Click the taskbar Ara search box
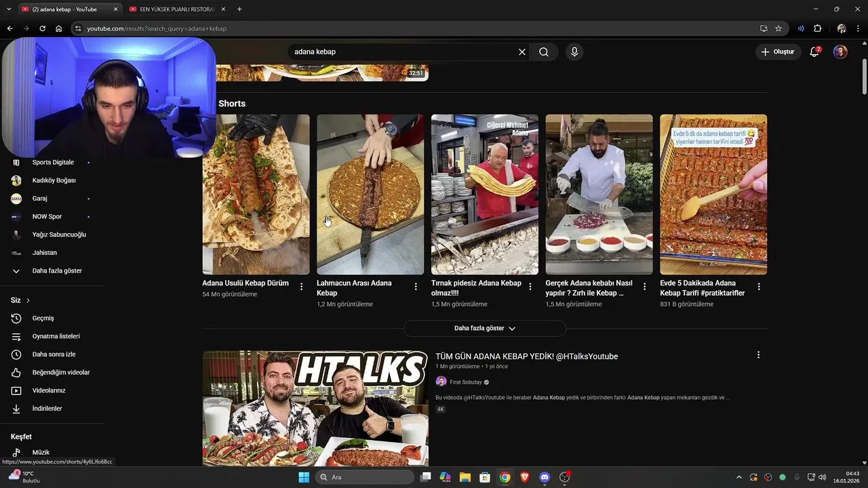 (366, 477)
